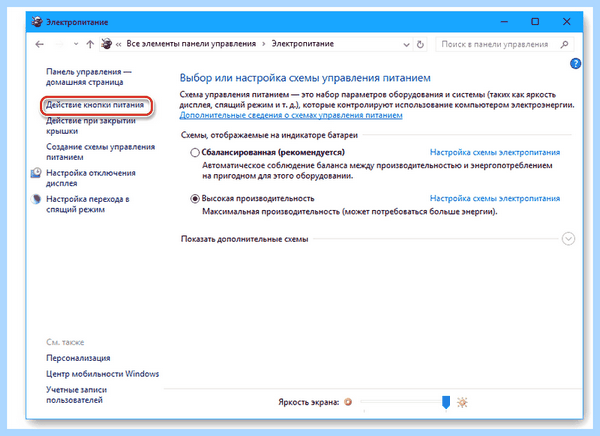Click the Яркость экрана slider handle
Viewport: 600px width, 436px height.
pyautogui.click(x=446, y=402)
